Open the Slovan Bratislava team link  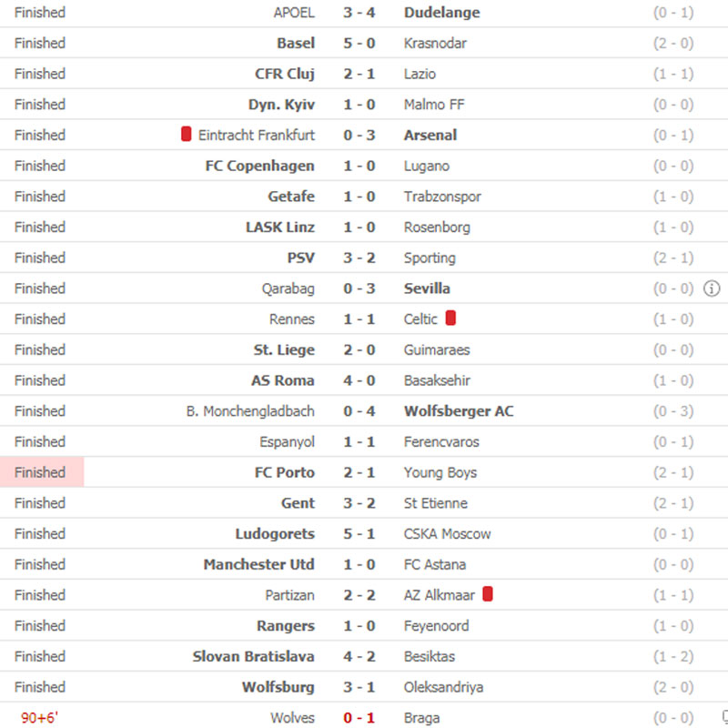pos(253,656)
